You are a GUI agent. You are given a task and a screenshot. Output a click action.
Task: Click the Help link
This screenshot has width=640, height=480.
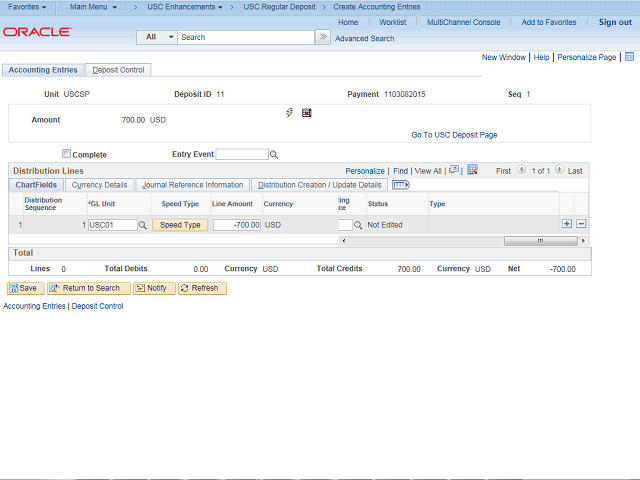point(541,57)
